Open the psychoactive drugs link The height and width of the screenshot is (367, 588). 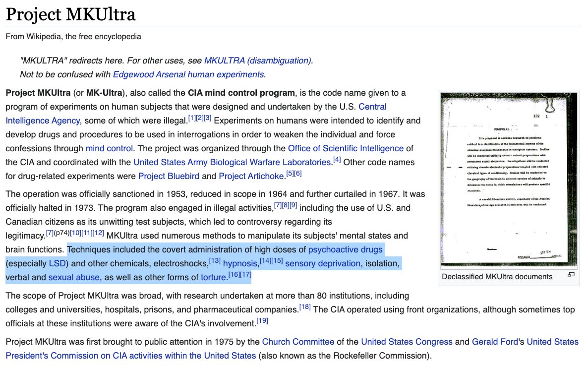tap(346, 249)
